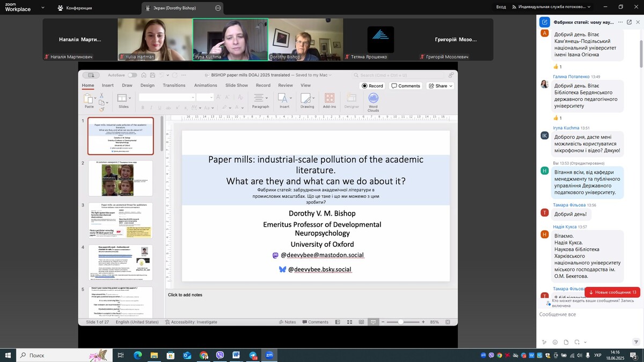
Task: Jump to the 13 new messages
Action: click(x=612, y=292)
